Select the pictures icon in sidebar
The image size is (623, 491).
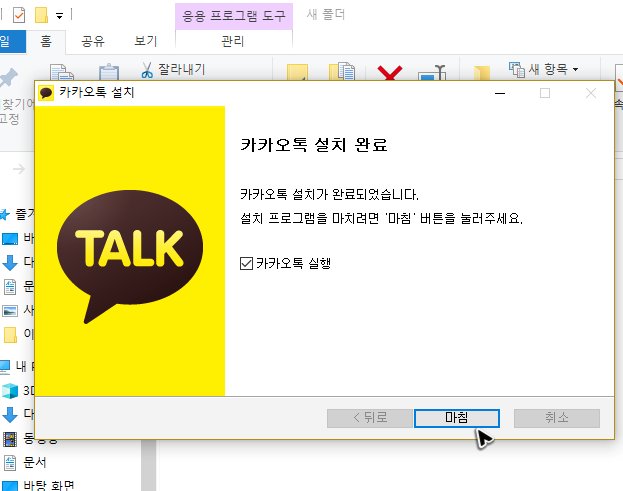coord(10,311)
